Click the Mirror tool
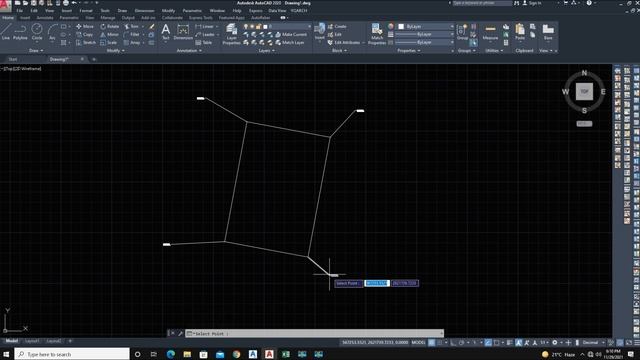 (109, 34)
